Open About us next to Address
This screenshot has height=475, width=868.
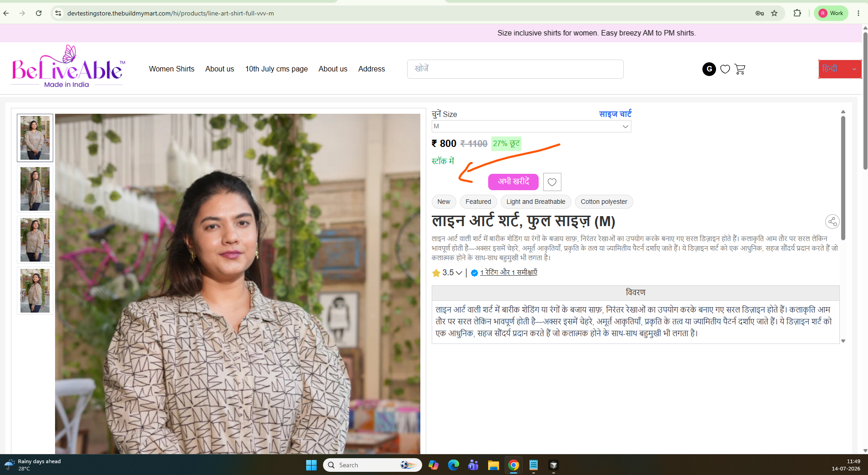pyautogui.click(x=333, y=69)
